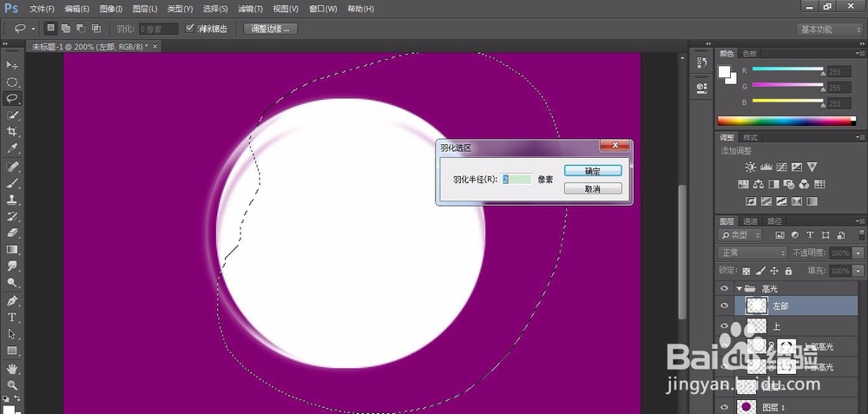Click the 调整边缘 button
This screenshot has height=414, width=868.
270,29
